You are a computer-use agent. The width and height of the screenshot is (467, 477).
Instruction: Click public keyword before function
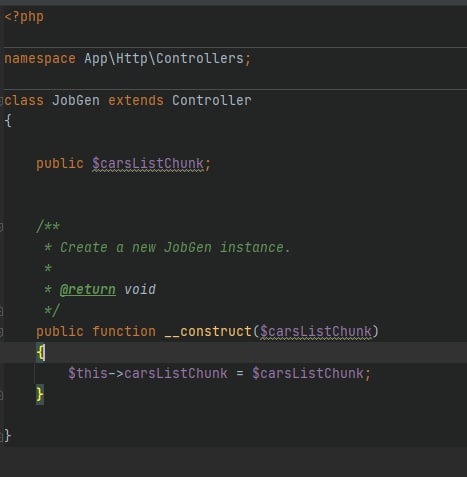point(60,332)
